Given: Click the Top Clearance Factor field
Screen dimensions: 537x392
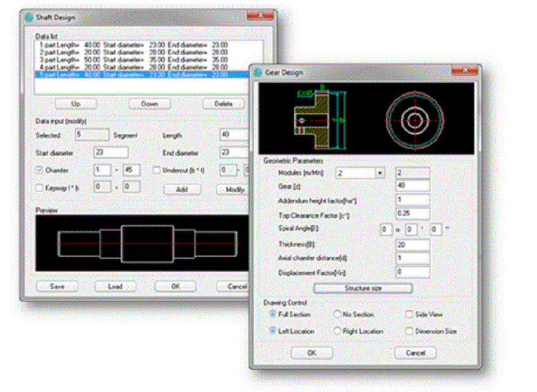Looking at the screenshot, I should click(413, 214).
